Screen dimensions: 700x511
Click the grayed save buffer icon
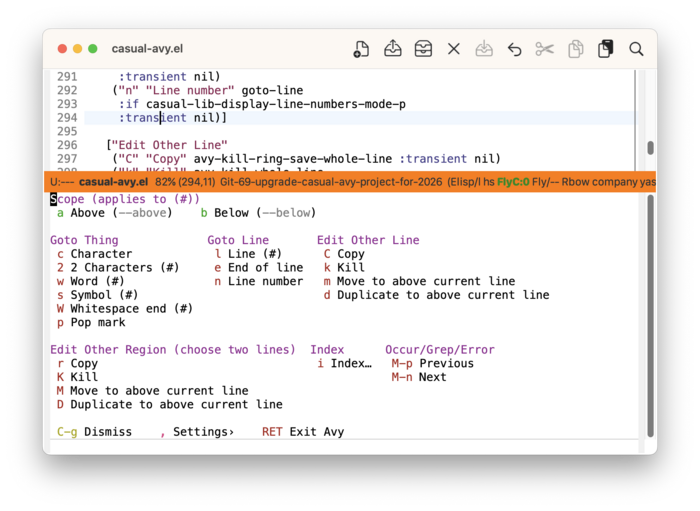coord(484,49)
